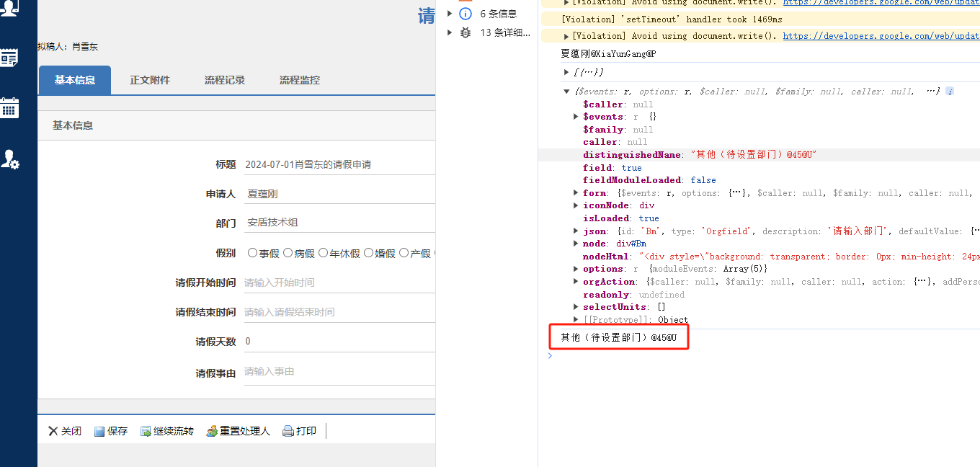
Task: Click the 拟稿人：肖雪东 drafter text
Action: click(68, 47)
